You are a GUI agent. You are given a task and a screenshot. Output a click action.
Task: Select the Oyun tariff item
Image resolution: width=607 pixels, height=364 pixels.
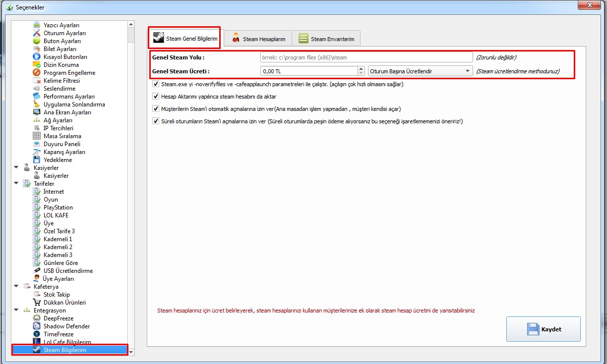[x=51, y=200]
